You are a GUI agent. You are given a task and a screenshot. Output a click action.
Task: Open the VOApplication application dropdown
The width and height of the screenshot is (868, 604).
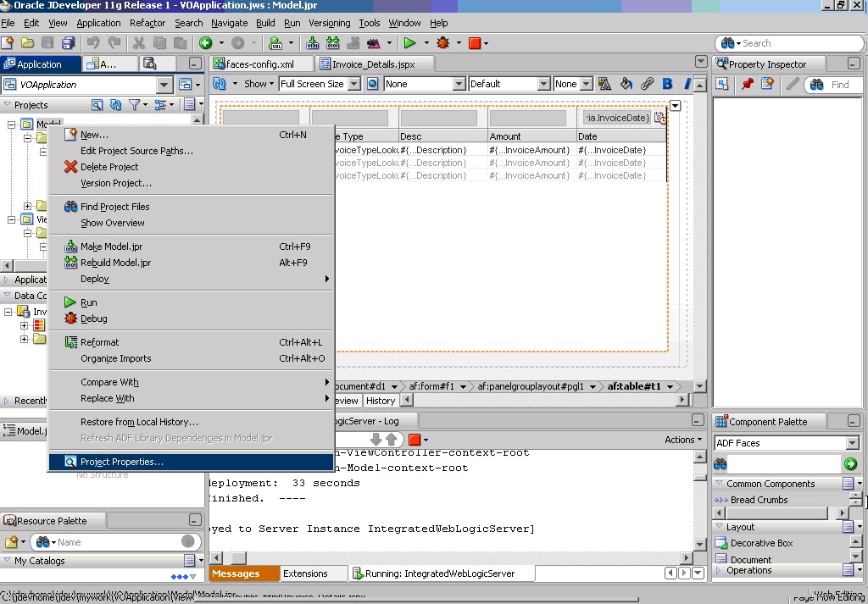pos(164,85)
